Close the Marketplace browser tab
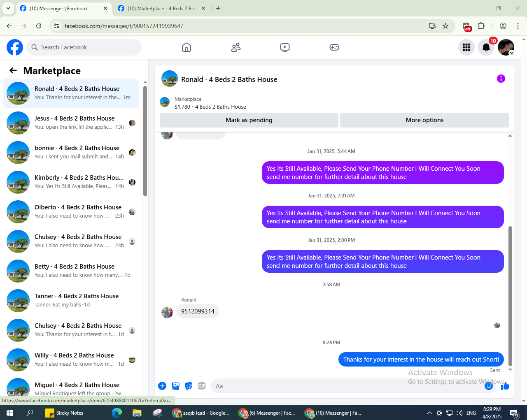The height and width of the screenshot is (420, 527). 203,8
